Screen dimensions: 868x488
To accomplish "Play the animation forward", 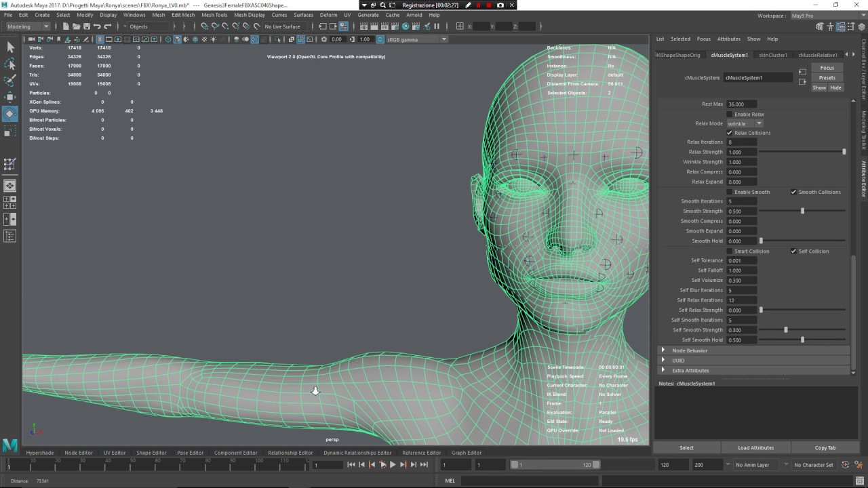I will [393, 465].
